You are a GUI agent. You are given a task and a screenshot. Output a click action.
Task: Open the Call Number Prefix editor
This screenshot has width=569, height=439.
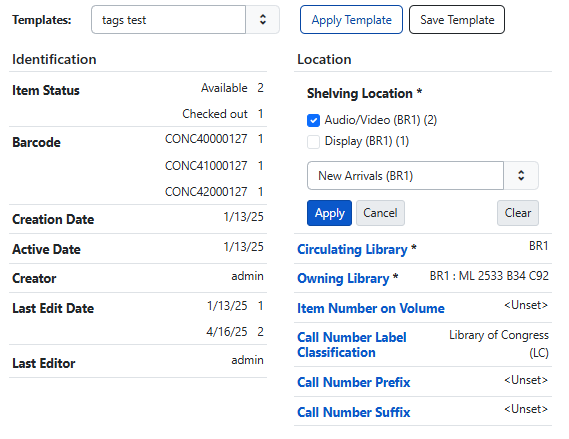(353, 382)
